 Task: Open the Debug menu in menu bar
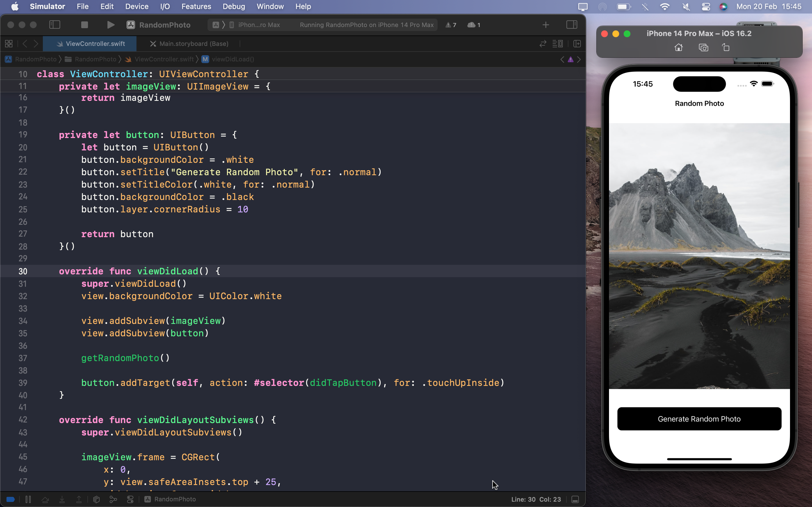(x=233, y=6)
